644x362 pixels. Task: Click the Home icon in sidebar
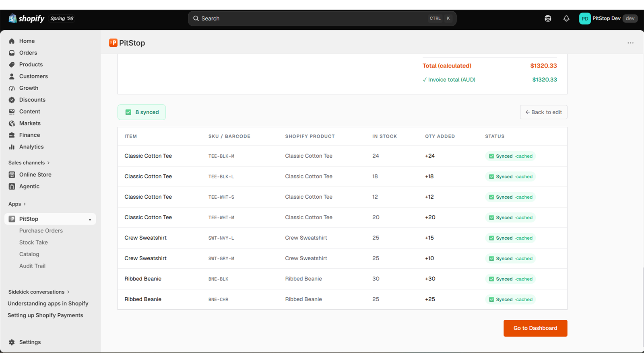[12, 41]
